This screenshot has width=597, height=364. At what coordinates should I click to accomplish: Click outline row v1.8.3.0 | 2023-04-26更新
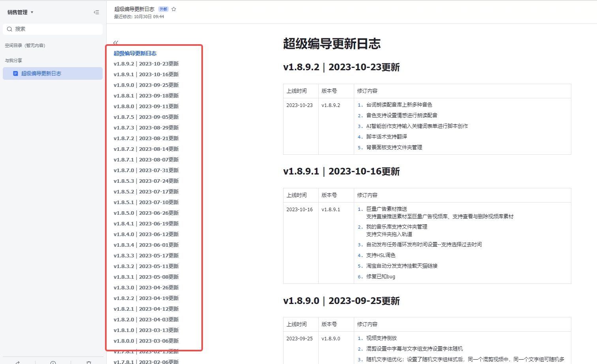pos(146,287)
